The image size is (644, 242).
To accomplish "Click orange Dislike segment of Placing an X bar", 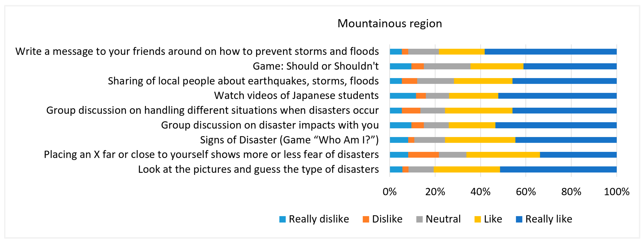I will coord(423,155).
